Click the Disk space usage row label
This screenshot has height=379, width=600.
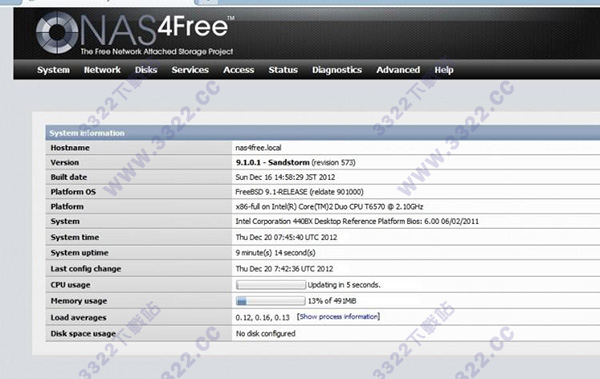pyautogui.click(x=83, y=334)
